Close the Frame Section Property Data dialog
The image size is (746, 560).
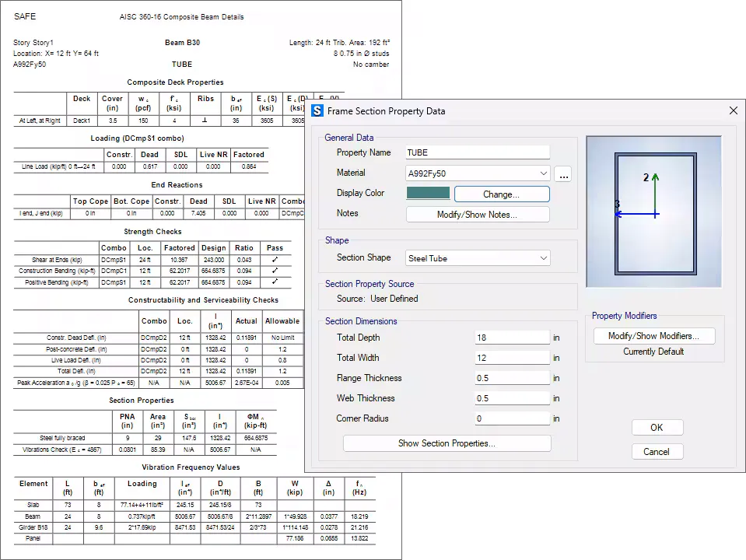[733, 110]
